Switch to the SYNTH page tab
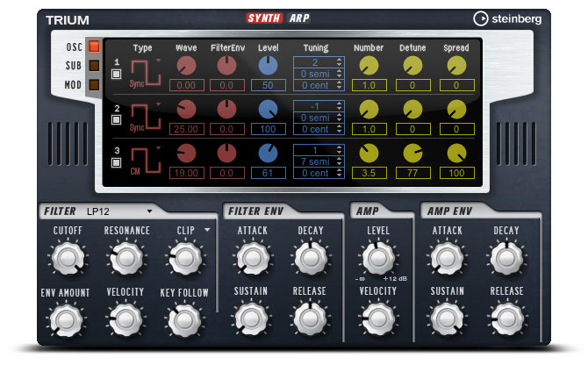Screen dimensions: 588x365 (264, 18)
